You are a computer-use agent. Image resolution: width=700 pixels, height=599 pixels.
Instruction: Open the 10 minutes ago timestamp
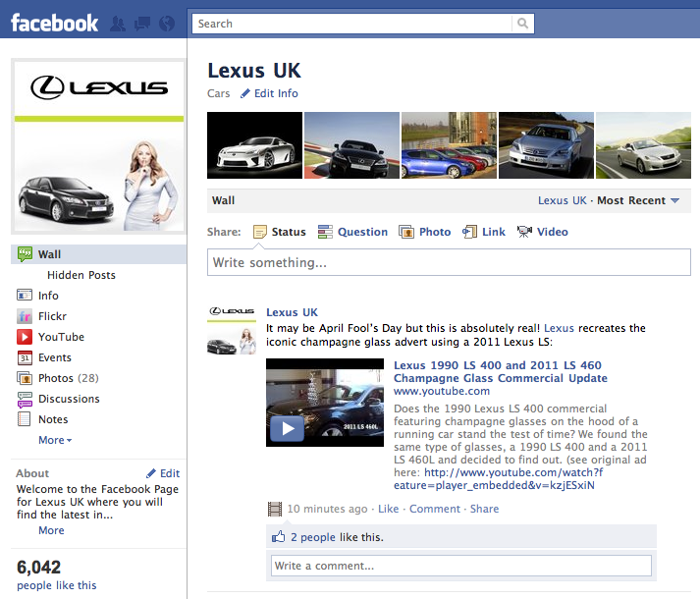[327, 509]
